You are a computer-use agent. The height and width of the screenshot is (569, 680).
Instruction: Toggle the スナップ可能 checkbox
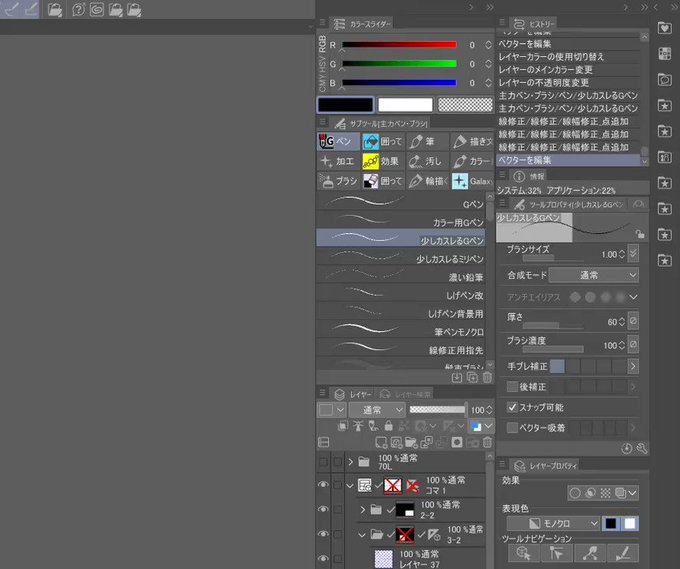[x=512, y=407]
